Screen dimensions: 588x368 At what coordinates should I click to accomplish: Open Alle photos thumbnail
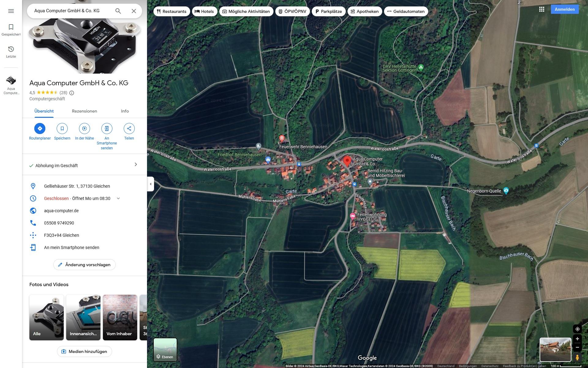[47, 317]
